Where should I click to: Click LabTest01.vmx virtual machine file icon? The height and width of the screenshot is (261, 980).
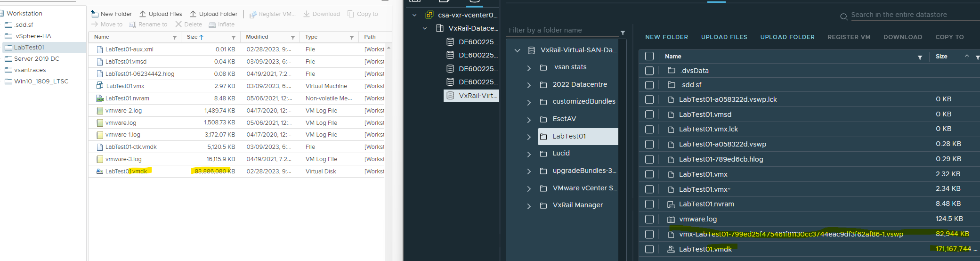pos(100,85)
